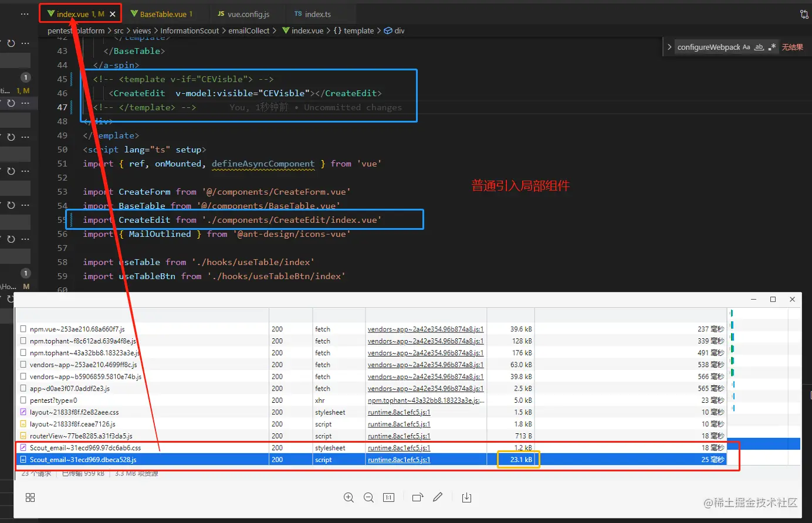Click './hooks/useTableBtn/index' import path

(x=276, y=276)
